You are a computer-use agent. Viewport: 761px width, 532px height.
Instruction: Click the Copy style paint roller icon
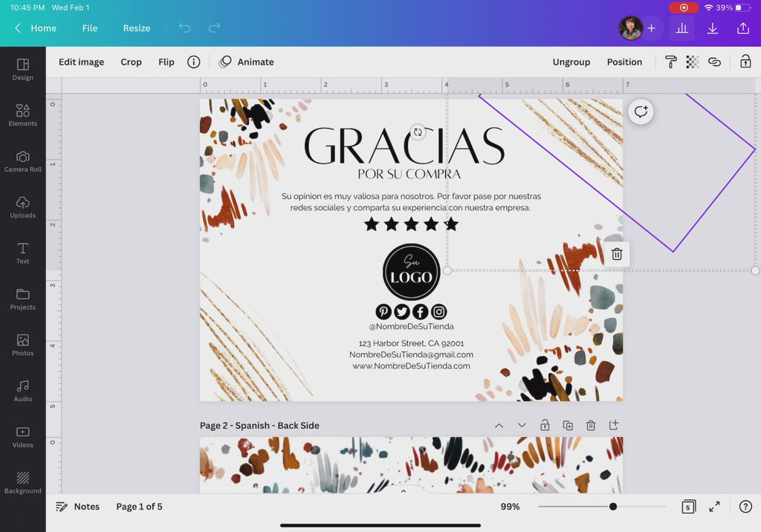point(671,62)
